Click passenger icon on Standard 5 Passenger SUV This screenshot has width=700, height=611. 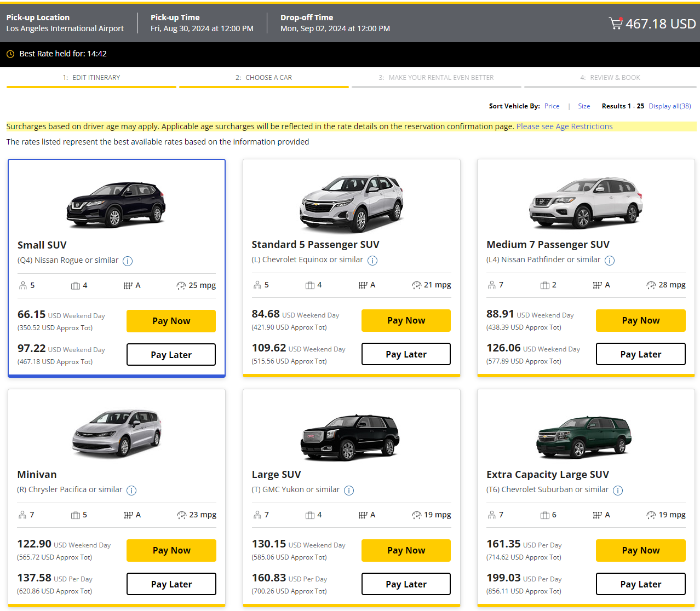coord(257,285)
